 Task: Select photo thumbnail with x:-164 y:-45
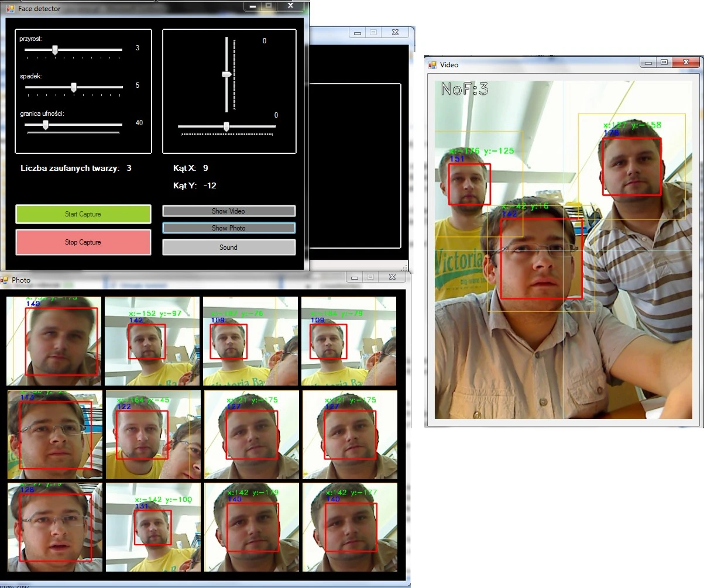[x=153, y=435]
